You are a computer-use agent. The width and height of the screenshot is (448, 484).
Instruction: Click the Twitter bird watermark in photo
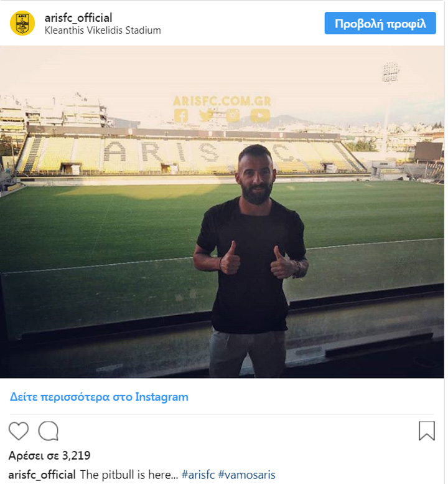207,115
